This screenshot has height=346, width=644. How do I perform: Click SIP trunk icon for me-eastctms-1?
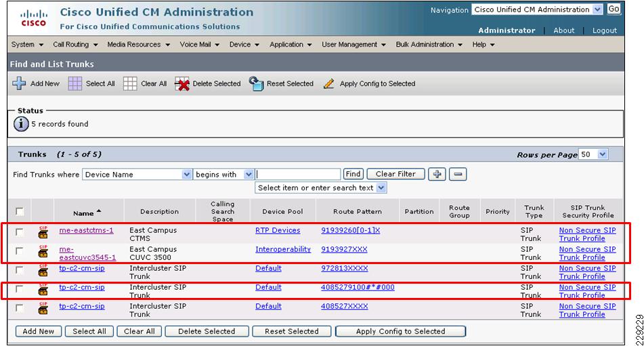coord(43,232)
